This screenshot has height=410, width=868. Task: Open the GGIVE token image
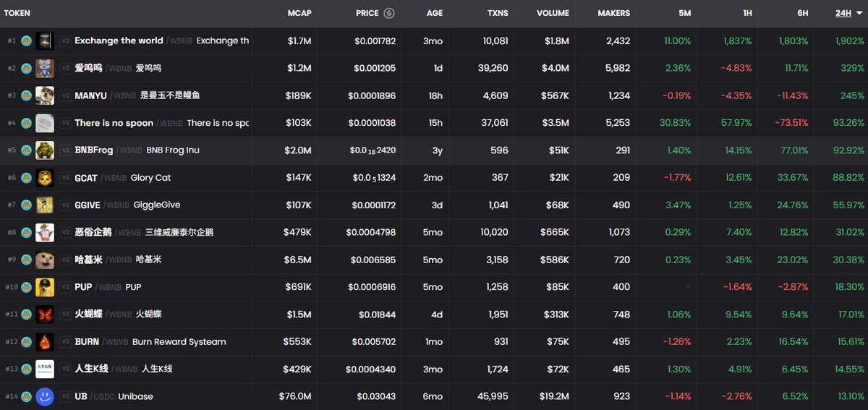click(45, 205)
